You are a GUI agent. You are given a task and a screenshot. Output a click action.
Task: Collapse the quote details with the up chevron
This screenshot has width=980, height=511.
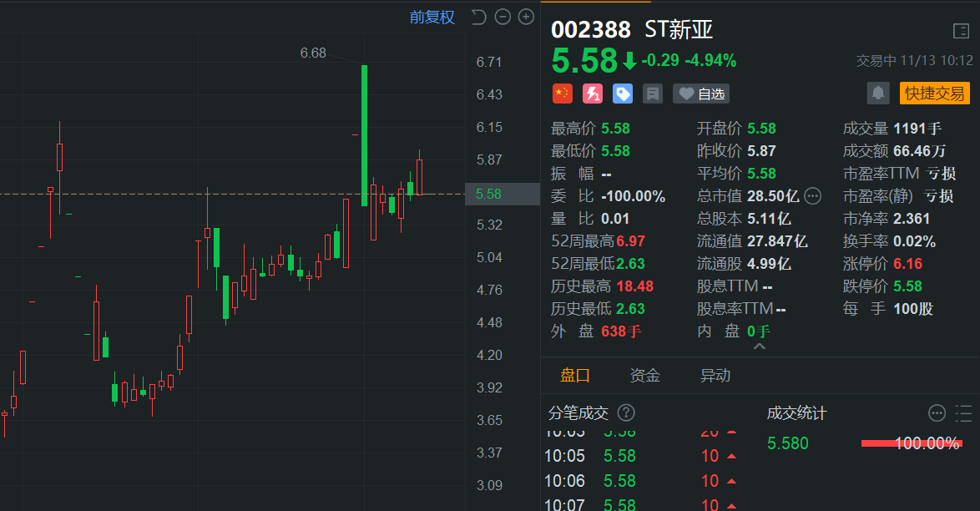click(x=760, y=347)
